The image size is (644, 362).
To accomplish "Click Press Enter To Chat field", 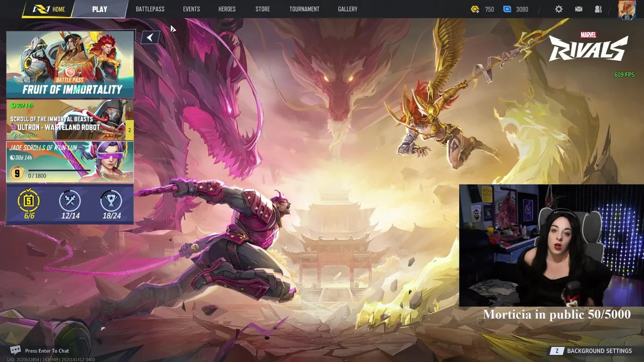I will (x=47, y=351).
